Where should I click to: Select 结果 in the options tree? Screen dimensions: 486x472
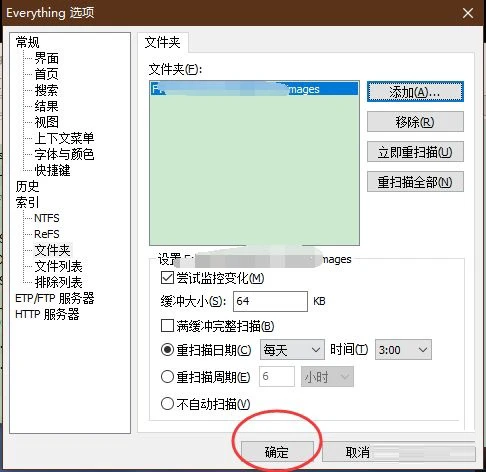[x=46, y=106]
